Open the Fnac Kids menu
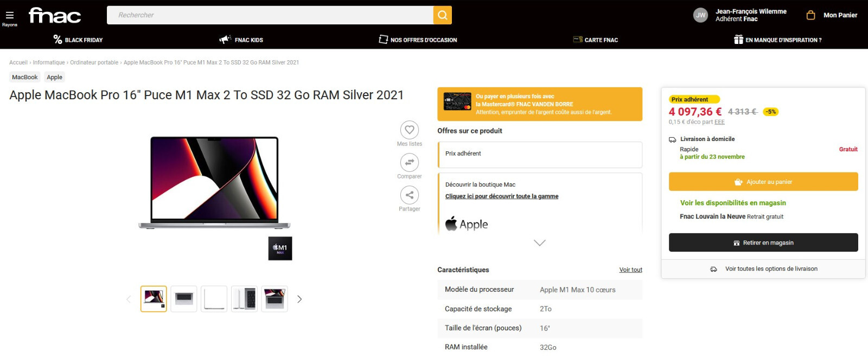 pyautogui.click(x=241, y=40)
